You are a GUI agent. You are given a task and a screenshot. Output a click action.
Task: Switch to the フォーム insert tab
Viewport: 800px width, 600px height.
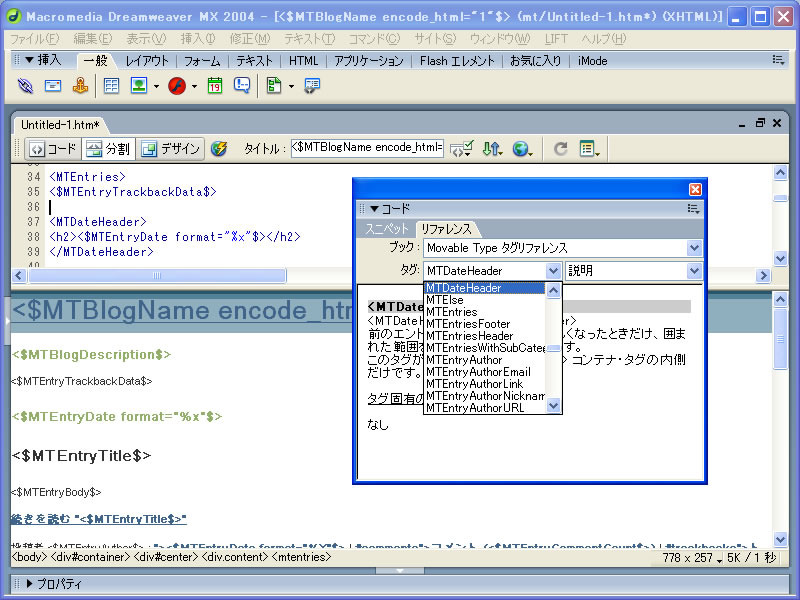[202, 61]
